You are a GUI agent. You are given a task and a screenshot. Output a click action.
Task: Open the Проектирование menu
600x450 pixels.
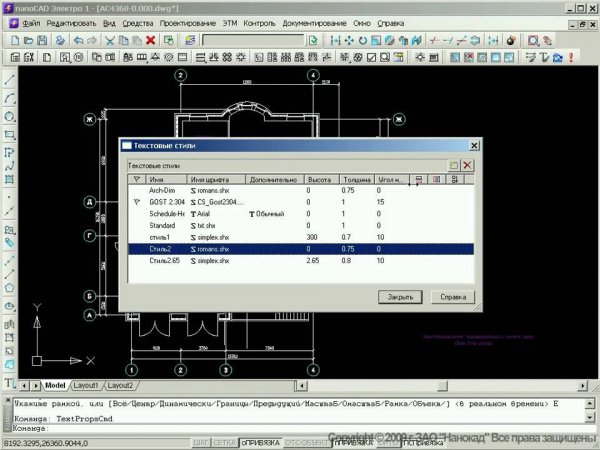188,23
